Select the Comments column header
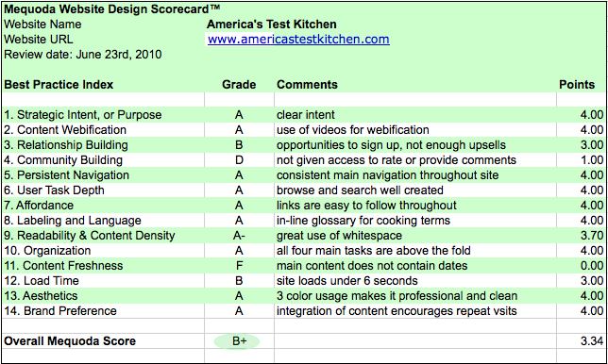Viewport: 608px width, 364px height. pyautogui.click(x=307, y=85)
